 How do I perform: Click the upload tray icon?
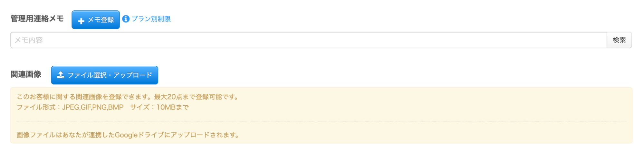61,75
